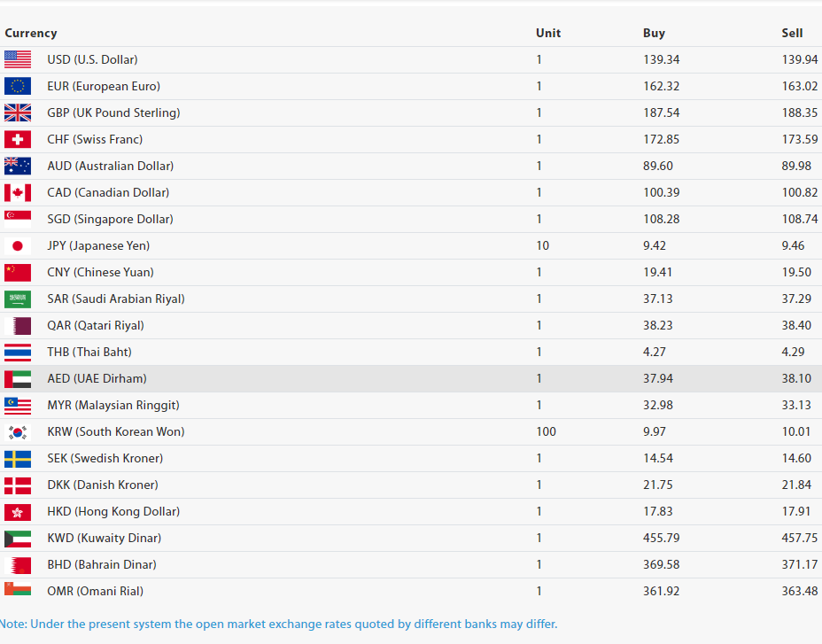Click the OMR sell rate 363.48
This screenshot has height=644, width=822.
click(800, 591)
